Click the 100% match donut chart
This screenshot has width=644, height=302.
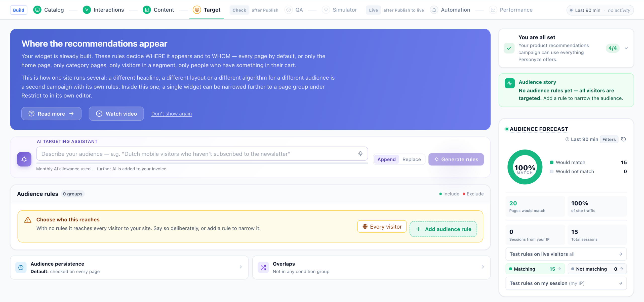pyautogui.click(x=525, y=167)
